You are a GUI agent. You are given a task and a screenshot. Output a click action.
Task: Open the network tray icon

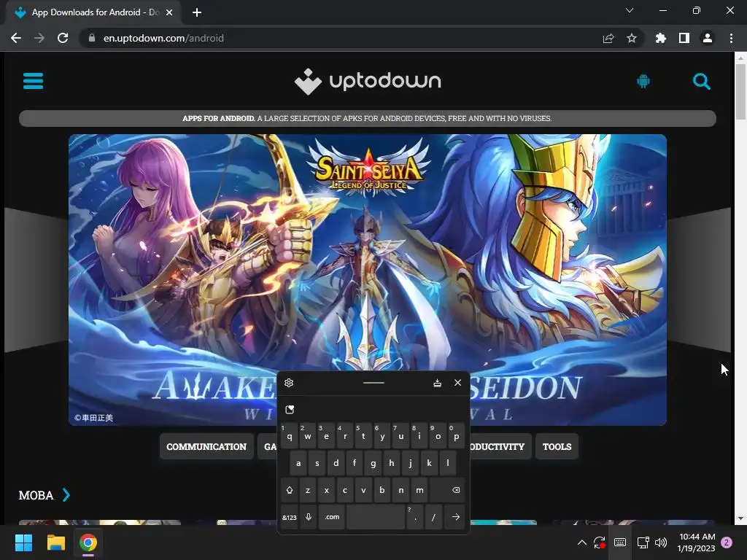coord(643,542)
